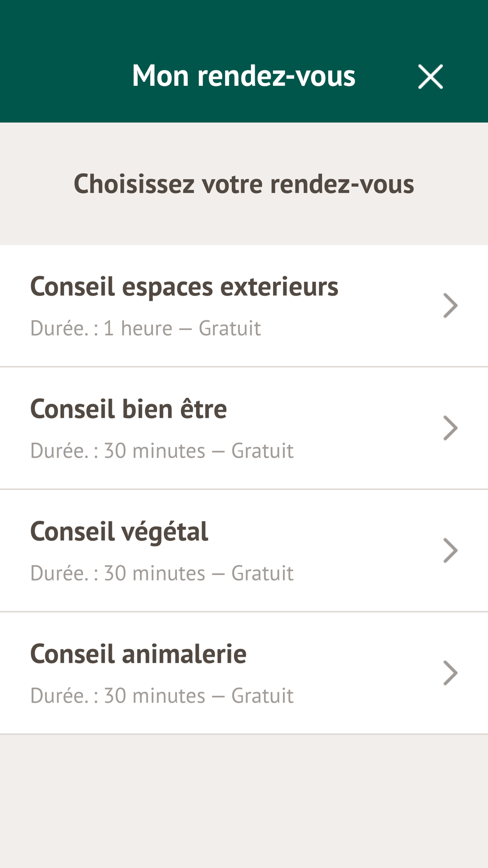Choose the Conseil bien être appointment

(128, 409)
